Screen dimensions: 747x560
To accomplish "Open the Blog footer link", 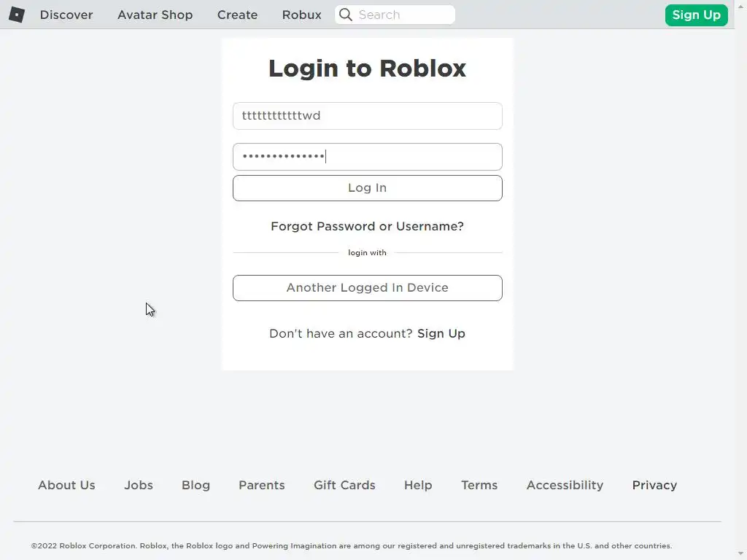I will [196, 485].
